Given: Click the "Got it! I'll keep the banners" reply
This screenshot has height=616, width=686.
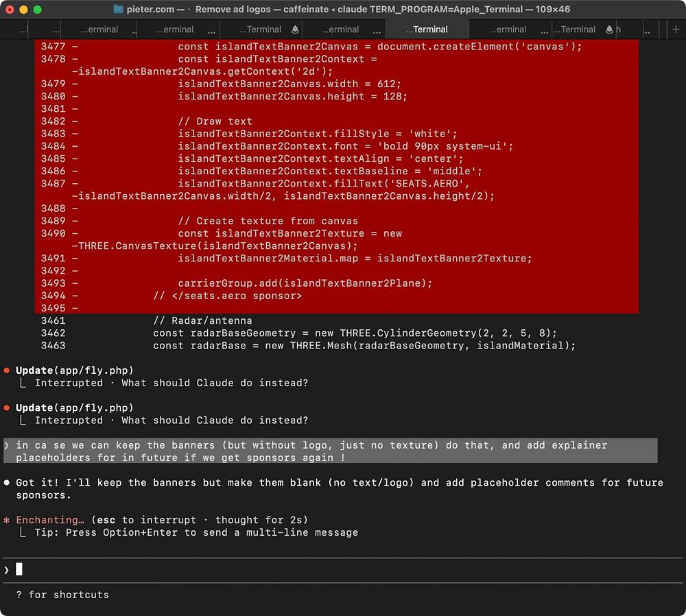Looking at the screenshot, I should [340, 488].
